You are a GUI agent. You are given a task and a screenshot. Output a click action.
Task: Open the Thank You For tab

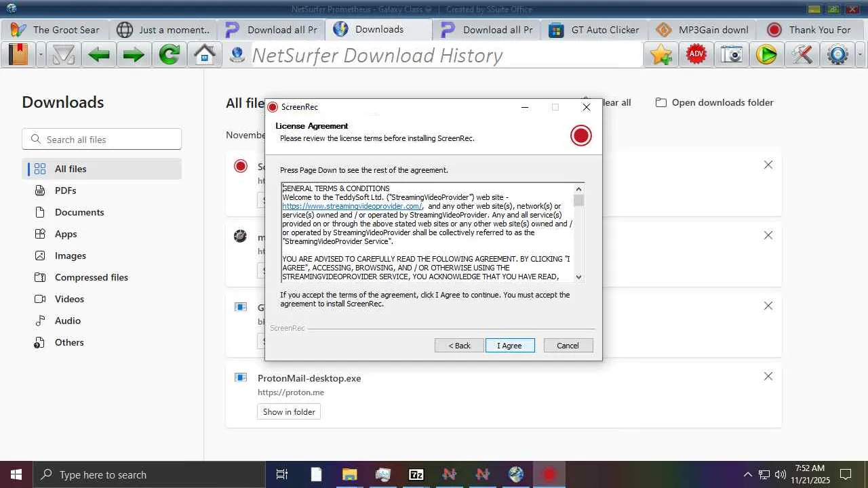pos(811,30)
